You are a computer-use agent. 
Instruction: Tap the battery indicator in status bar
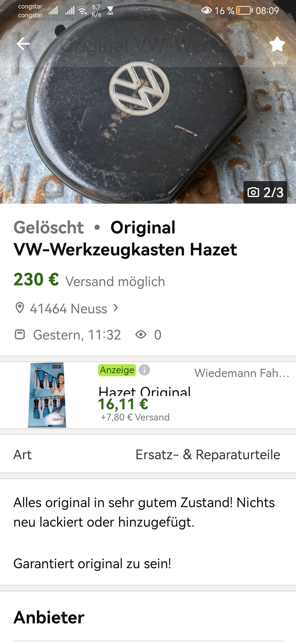coord(245,10)
